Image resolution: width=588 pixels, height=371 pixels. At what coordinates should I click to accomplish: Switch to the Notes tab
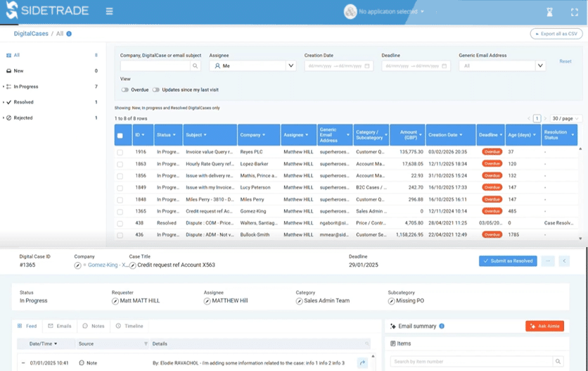click(x=94, y=326)
